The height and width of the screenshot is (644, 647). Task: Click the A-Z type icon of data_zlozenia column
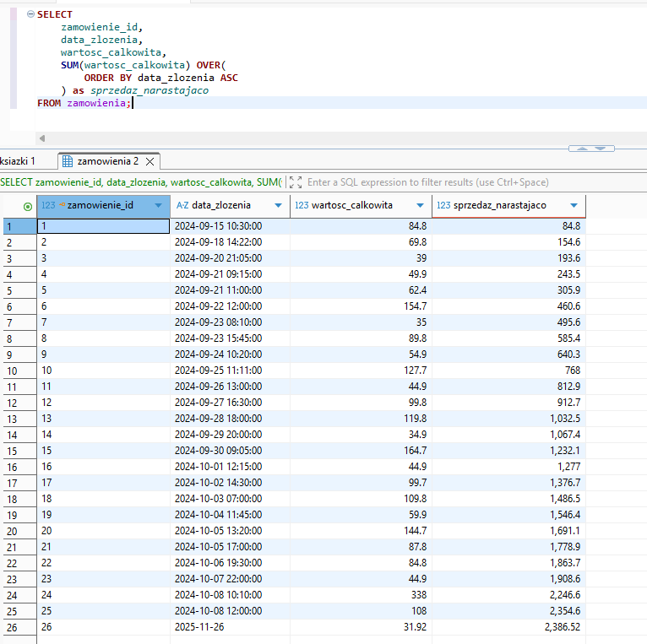[182, 205]
